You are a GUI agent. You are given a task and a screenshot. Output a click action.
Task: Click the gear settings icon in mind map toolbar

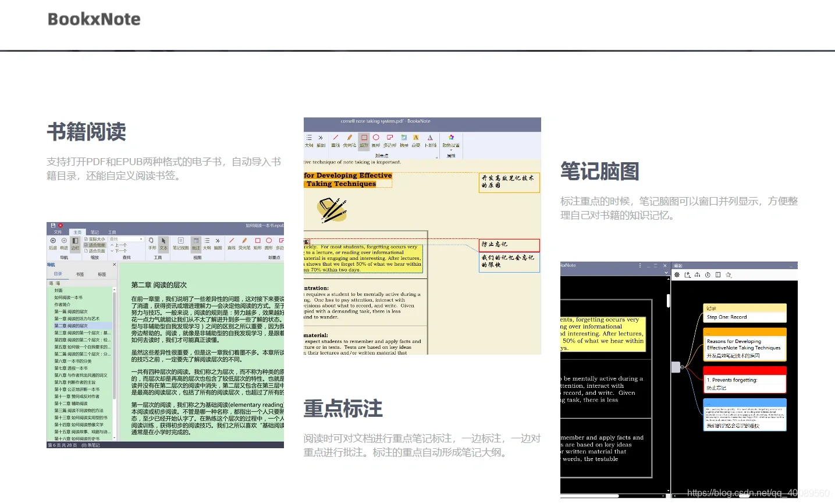point(677,275)
